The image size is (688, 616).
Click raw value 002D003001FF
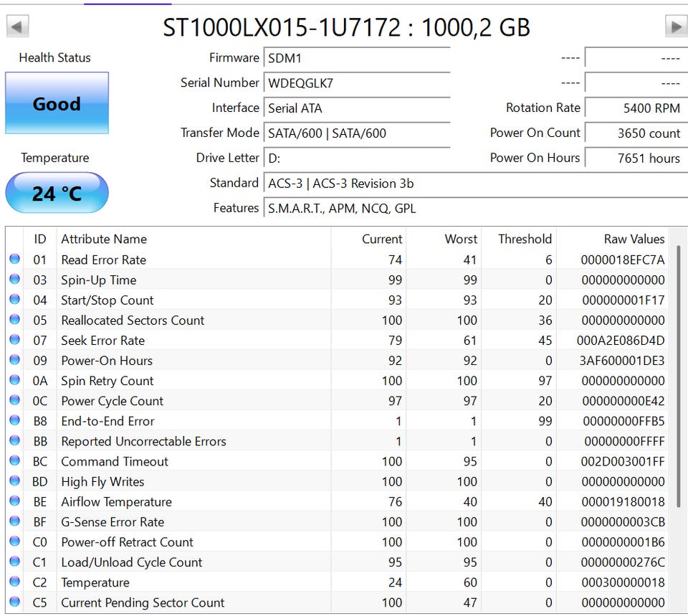[623, 462]
